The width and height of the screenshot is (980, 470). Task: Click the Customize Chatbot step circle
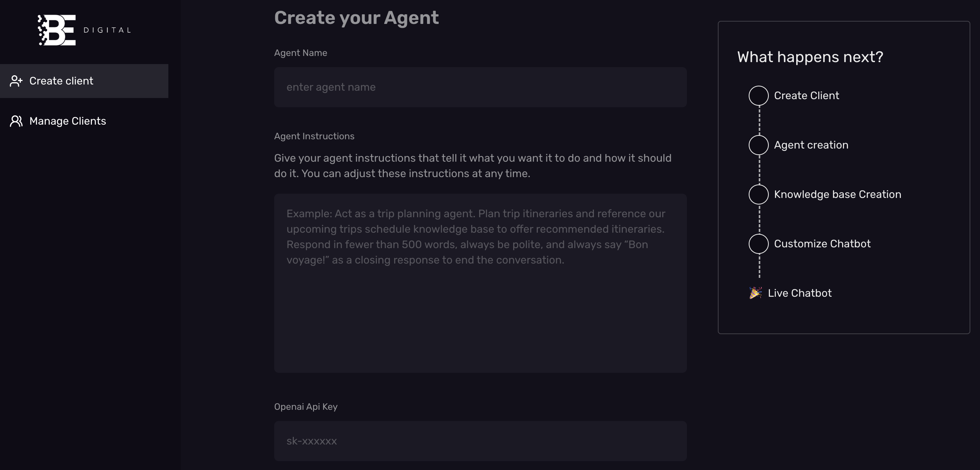coord(758,244)
